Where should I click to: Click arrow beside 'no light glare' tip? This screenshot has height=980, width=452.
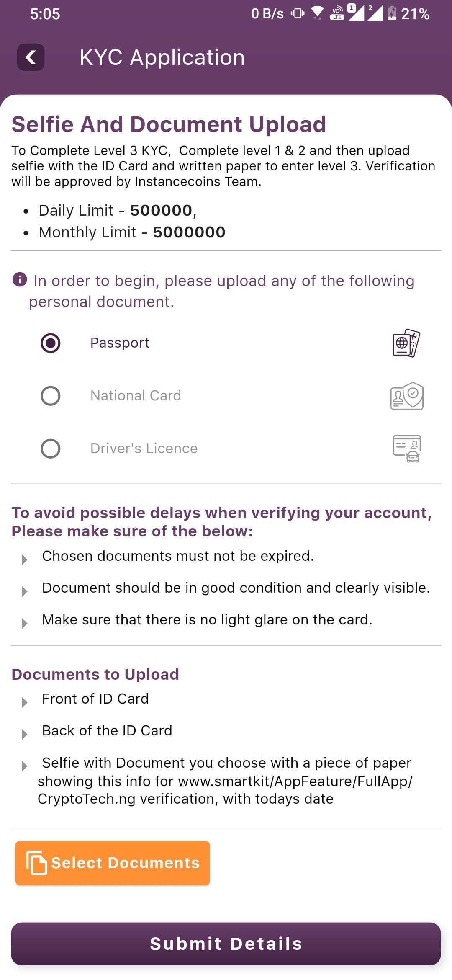(25, 623)
